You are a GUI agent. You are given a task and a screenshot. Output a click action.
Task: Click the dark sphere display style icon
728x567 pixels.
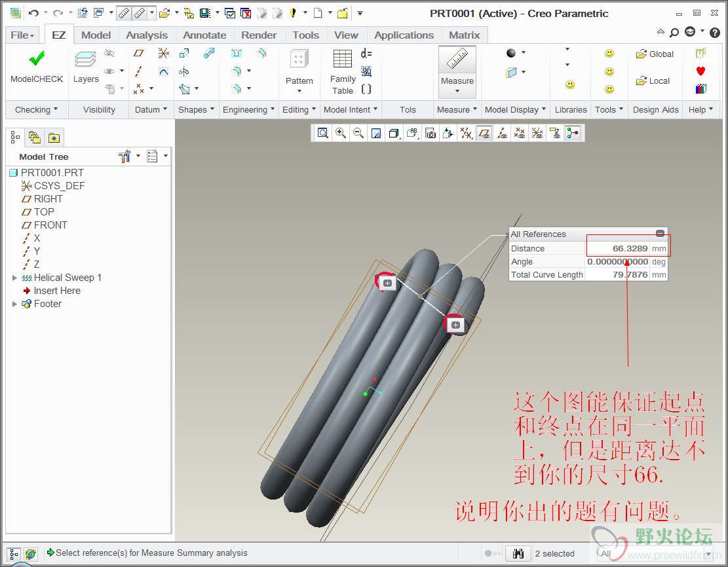[511, 53]
